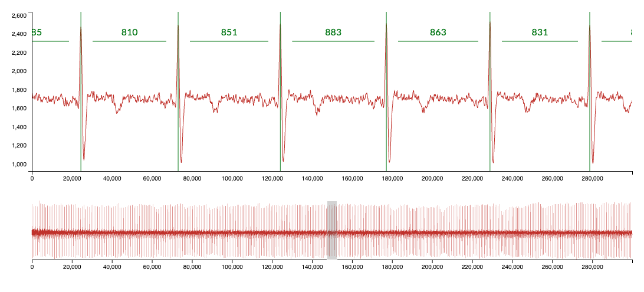The width and height of the screenshot is (644, 292).
Task: Select the R-peak marker between 851 and 883
Action: pos(280,88)
